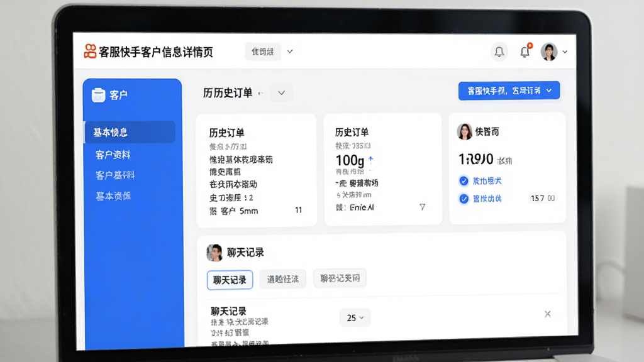This screenshot has height=362, width=644.
Task: Click the customer avatar in the profile card
Action: pyautogui.click(x=465, y=131)
